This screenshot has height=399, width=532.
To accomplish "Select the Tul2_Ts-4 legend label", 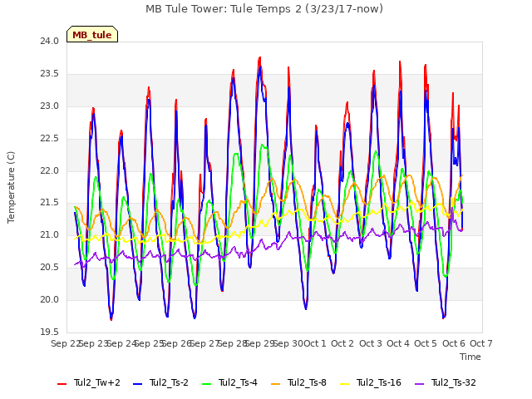I will coord(238,382).
